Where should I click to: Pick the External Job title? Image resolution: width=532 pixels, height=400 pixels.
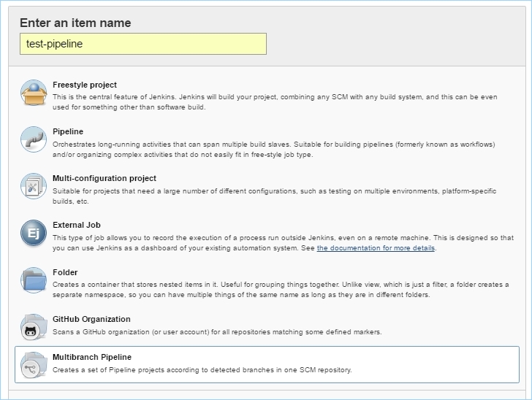coord(76,225)
